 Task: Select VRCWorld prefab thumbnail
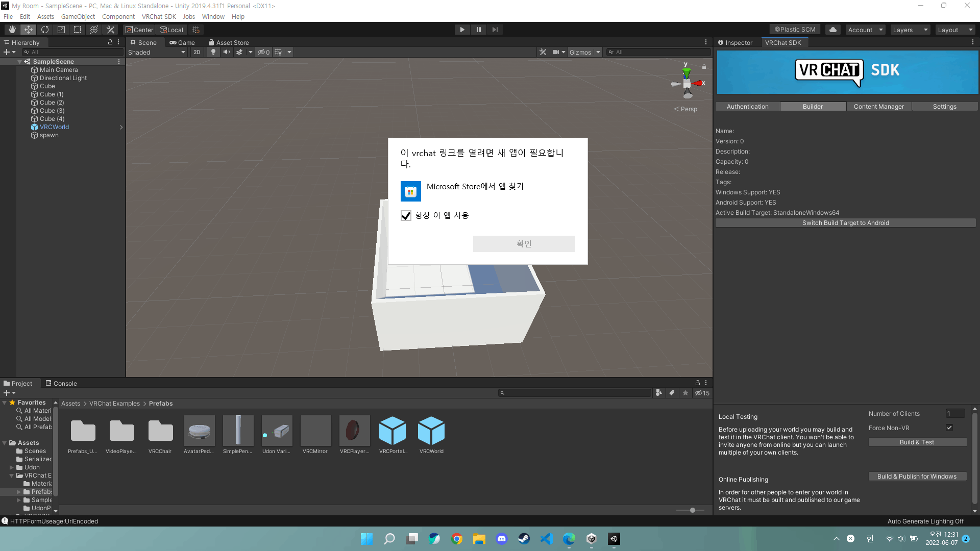(x=431, y=435)
